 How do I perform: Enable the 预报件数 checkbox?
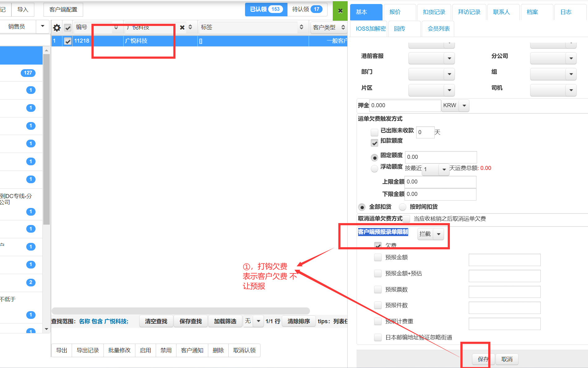pos(378,305)
